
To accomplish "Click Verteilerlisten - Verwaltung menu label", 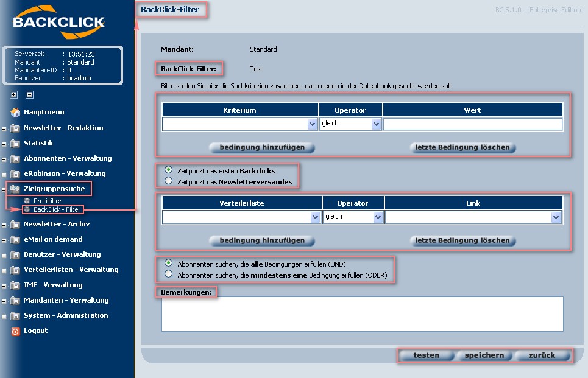I will (71, 270).
